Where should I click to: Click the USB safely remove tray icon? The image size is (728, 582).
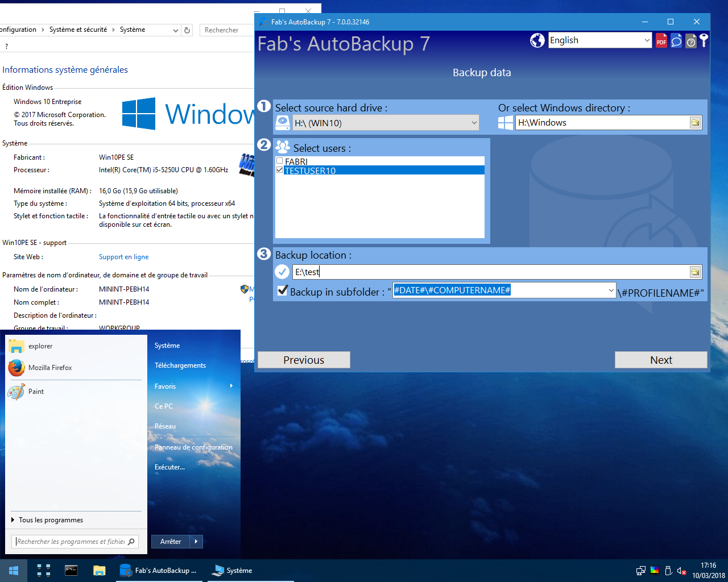tap(668, 571)
